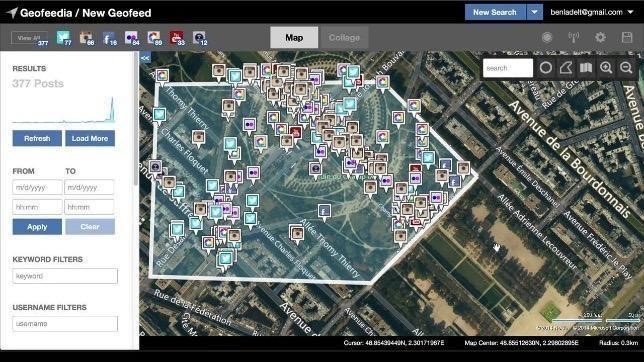Open settings gear in the toolbar
644x362 pixels.
point(600,37)
